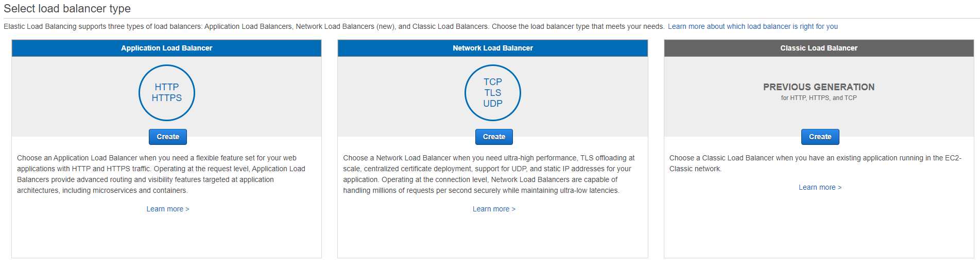Open Learn more under Application Load Balancer
This screenshot has width=980, height=280.
click(x=167, y=209)
